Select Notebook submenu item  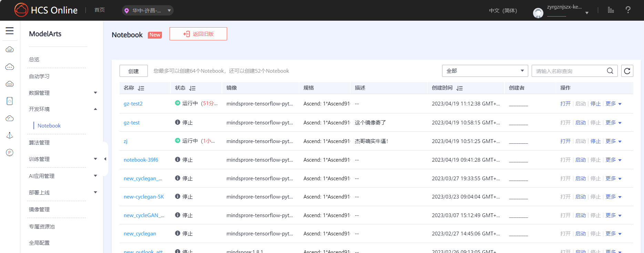[49, 126]
